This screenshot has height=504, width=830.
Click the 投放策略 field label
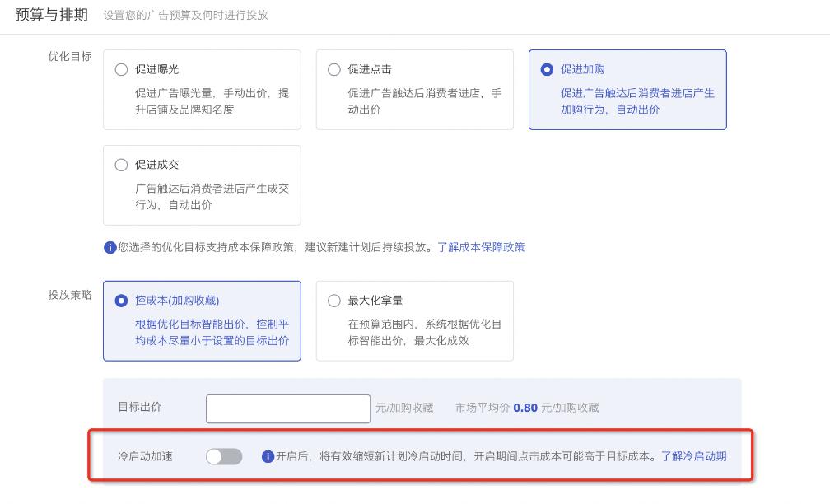coord(70,295)
